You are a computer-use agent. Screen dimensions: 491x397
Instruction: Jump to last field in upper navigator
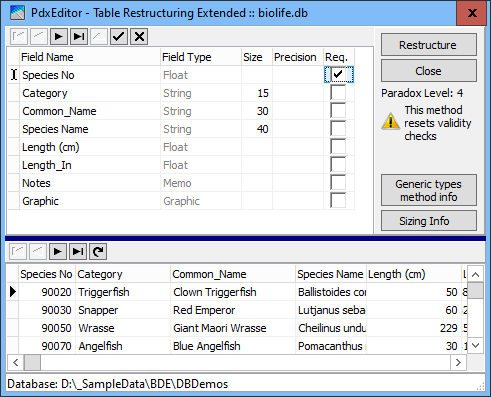coord(79,36)
